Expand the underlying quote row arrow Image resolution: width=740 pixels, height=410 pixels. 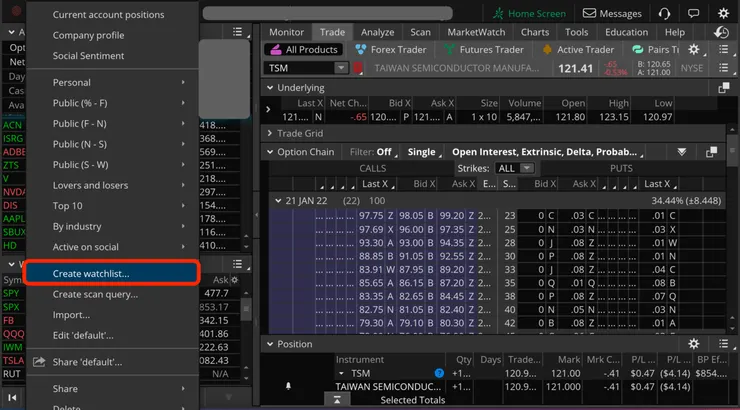click(268, 109)
